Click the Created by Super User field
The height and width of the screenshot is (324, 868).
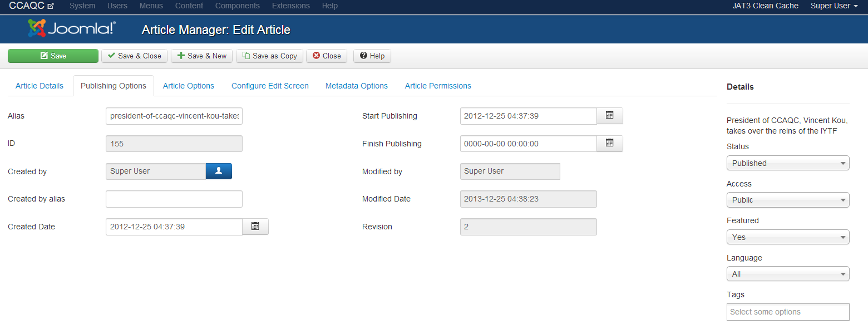coord(156,171)
